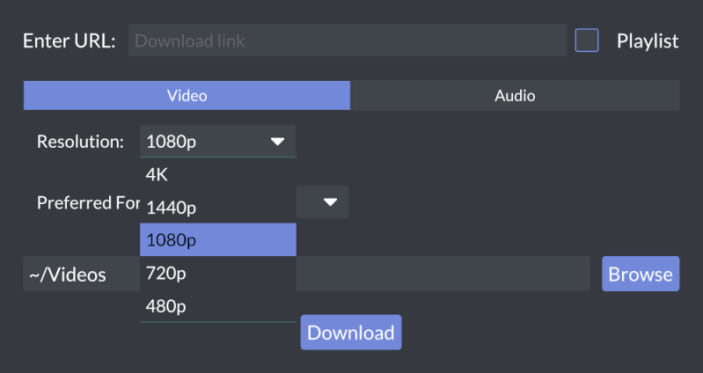Select 720p in the resolution list
Viewport: 703px width, 373px height.
218,273
